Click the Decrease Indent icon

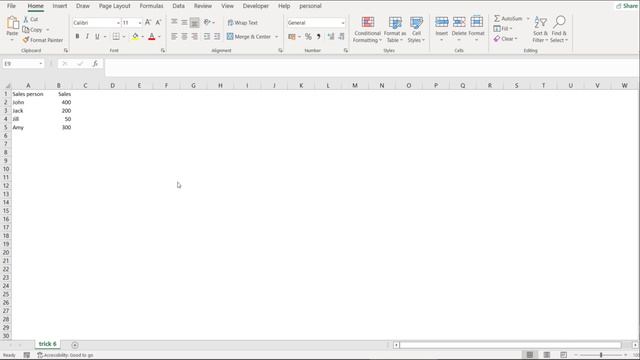[x=207, y=37]
